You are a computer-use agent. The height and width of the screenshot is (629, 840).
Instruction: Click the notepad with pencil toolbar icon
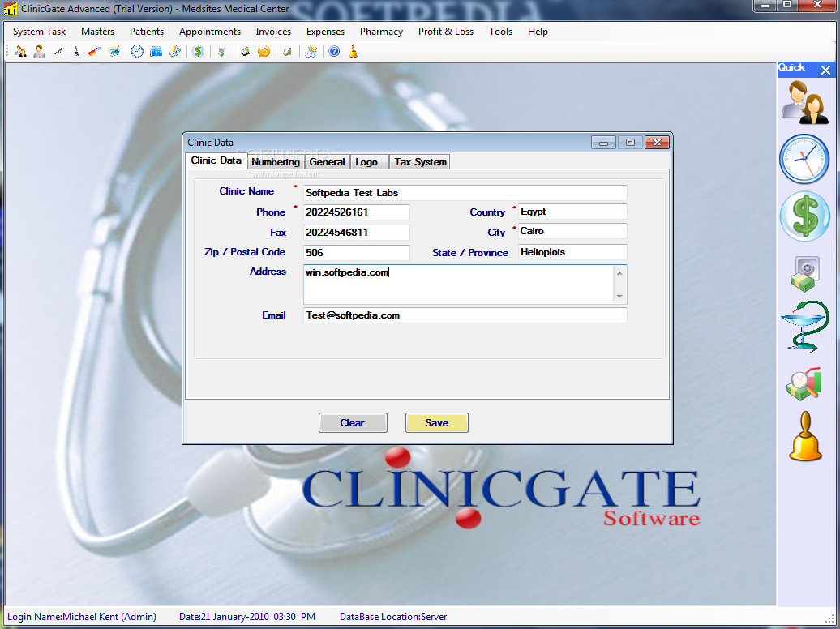(x=174, y=51)
